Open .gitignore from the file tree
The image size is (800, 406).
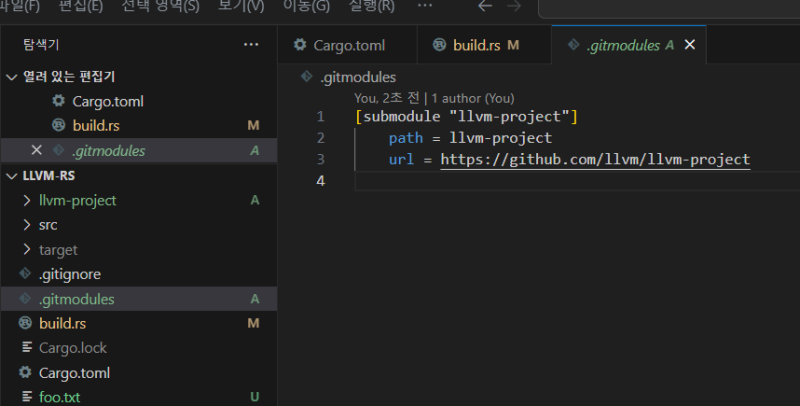(x=70, y=274)
